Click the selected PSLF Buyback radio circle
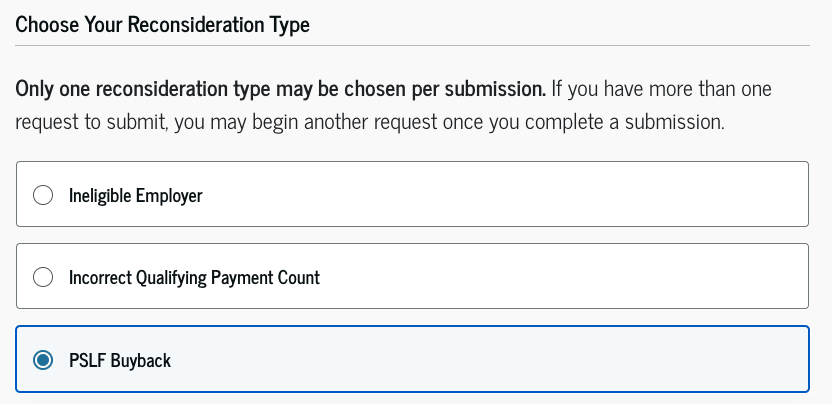 43,360
